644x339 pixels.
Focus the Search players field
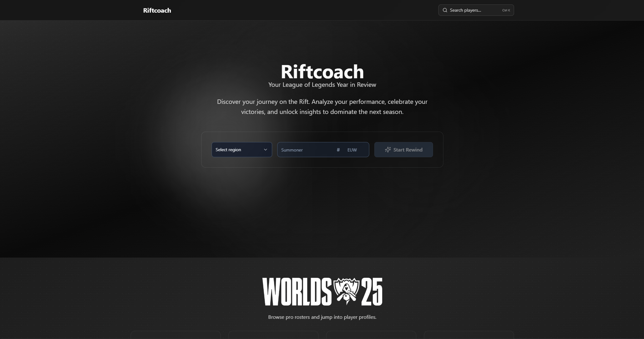[476, 10]
